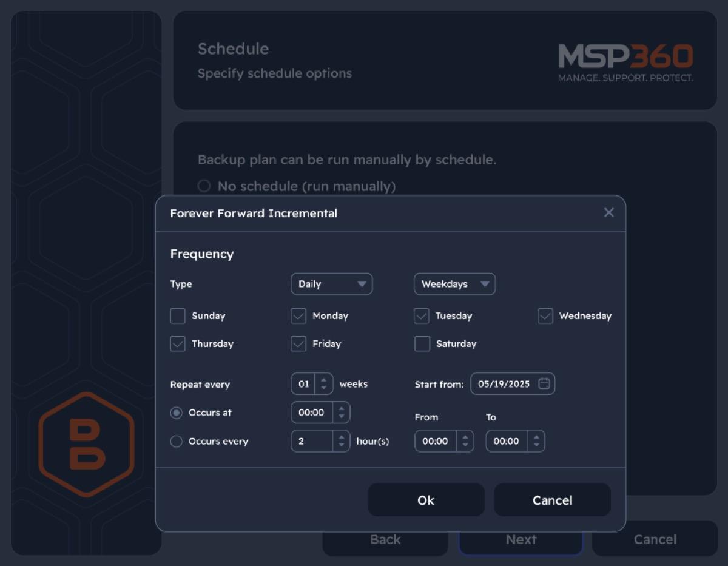
Task: Increase the Repeat every weeks value
Action: [324, 380]
